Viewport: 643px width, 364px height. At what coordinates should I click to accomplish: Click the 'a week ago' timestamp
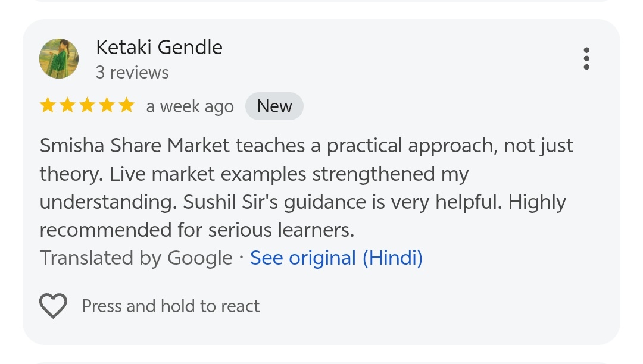pyautogui.click(x=190, y=107)
